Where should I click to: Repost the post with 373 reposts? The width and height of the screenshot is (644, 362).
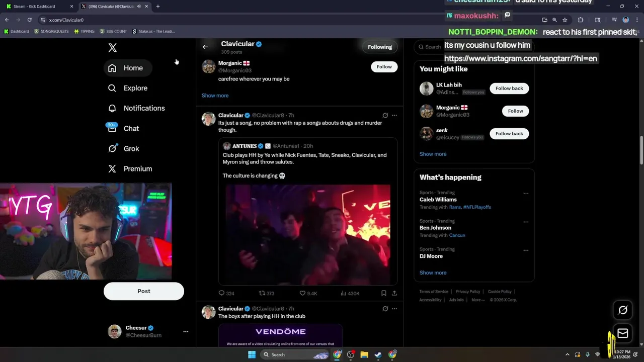[266, 293]
